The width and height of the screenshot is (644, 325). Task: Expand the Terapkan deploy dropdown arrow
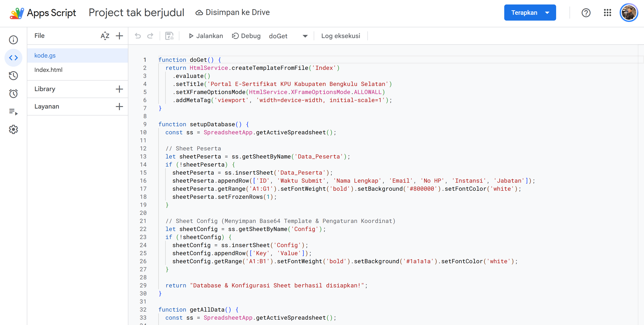pos(547,13)
